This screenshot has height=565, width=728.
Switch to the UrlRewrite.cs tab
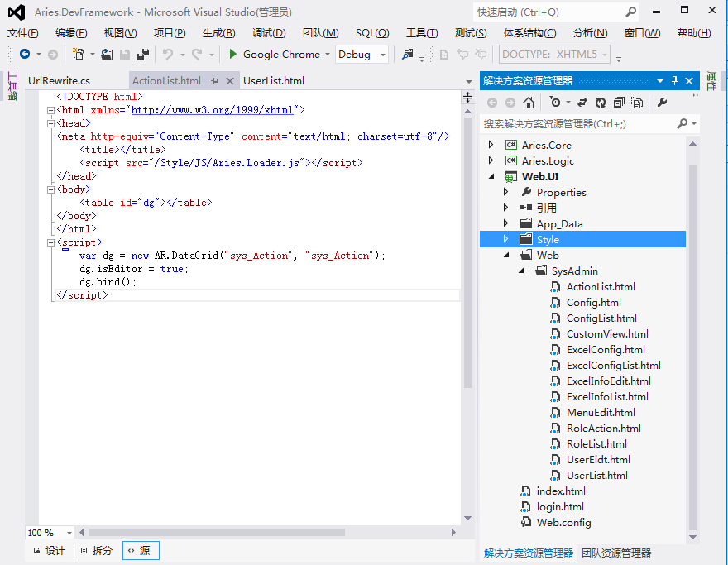tap(59, 81)
